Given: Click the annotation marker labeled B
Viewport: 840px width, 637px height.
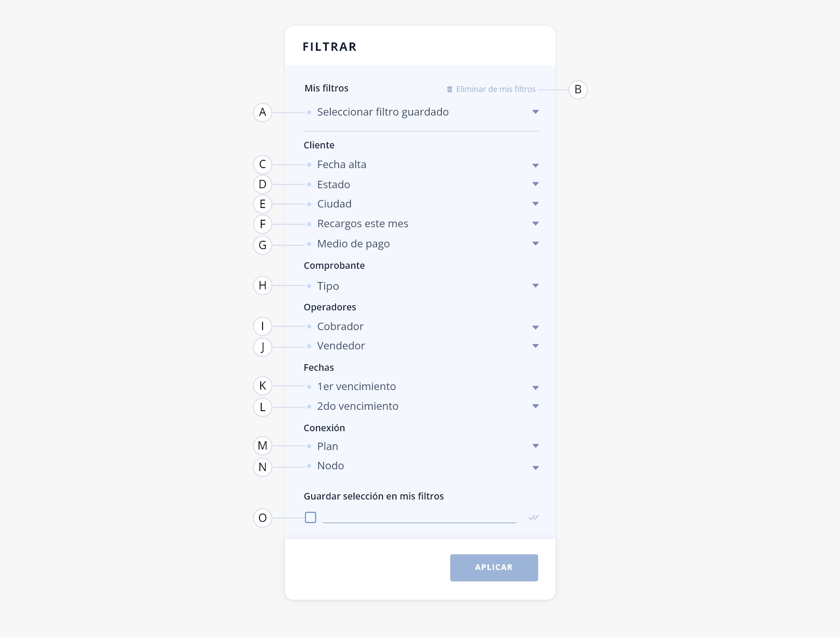Looking at the screenshot, I should pos(578,89).
